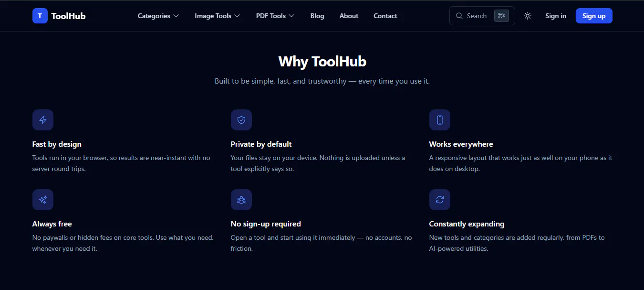The width and height of the screenshot is (644, 290).
Task: Click the Sign in link
Action: [x=556, y=16]
